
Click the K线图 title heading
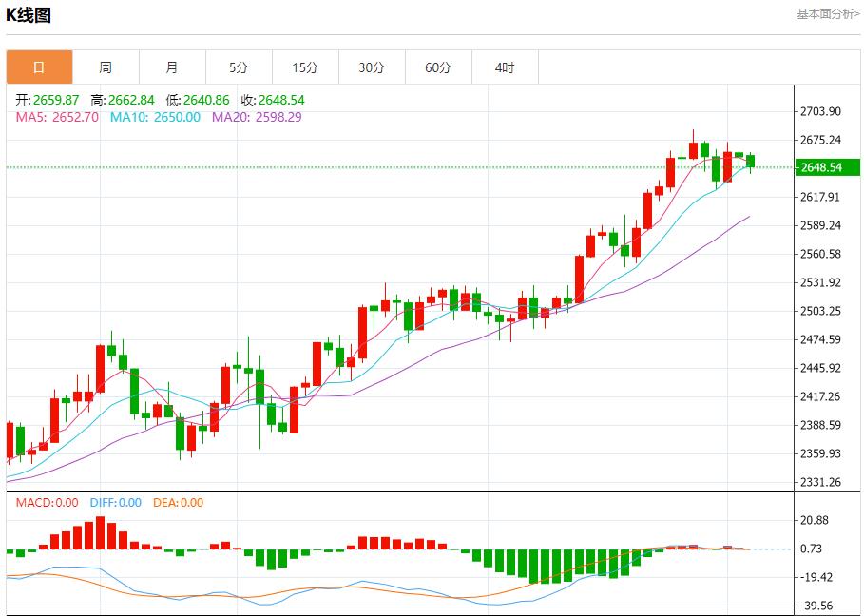[x=29, y=15]
